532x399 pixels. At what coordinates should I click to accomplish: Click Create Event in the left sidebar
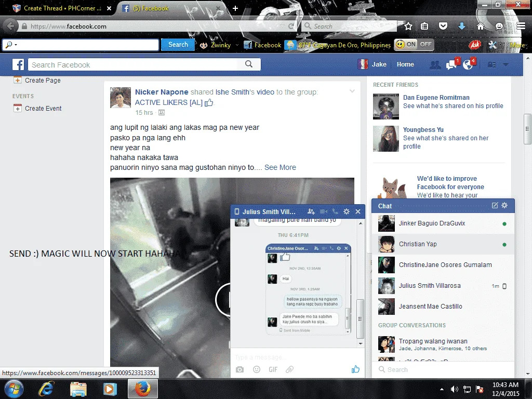pos(43,109)
